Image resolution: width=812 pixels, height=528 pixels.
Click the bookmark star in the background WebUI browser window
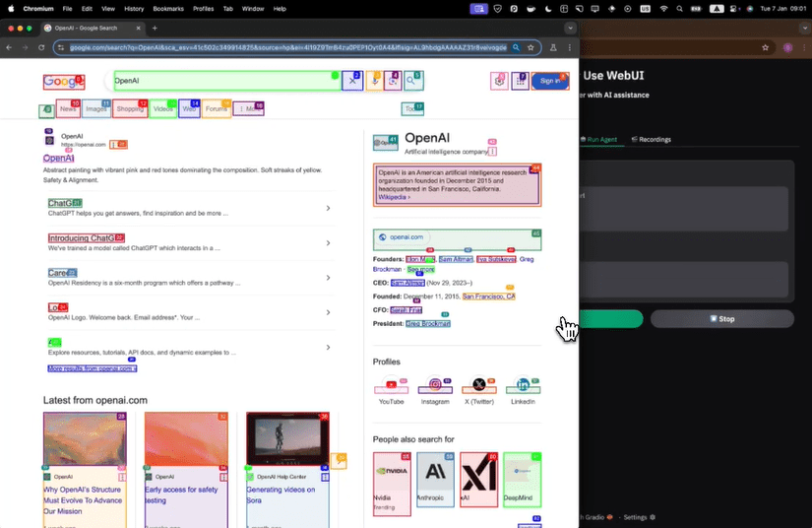(x=766, y=47)
